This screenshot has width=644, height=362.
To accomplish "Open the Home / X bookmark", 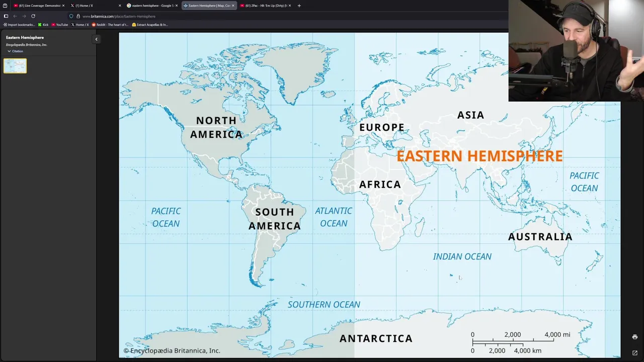I will click(79, 25).
